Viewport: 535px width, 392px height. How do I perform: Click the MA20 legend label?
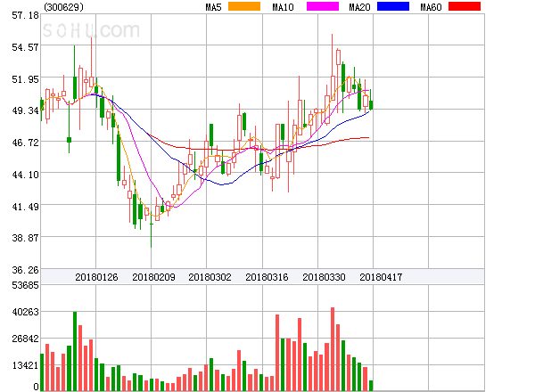pyautogui.click(x=359, y=7)
